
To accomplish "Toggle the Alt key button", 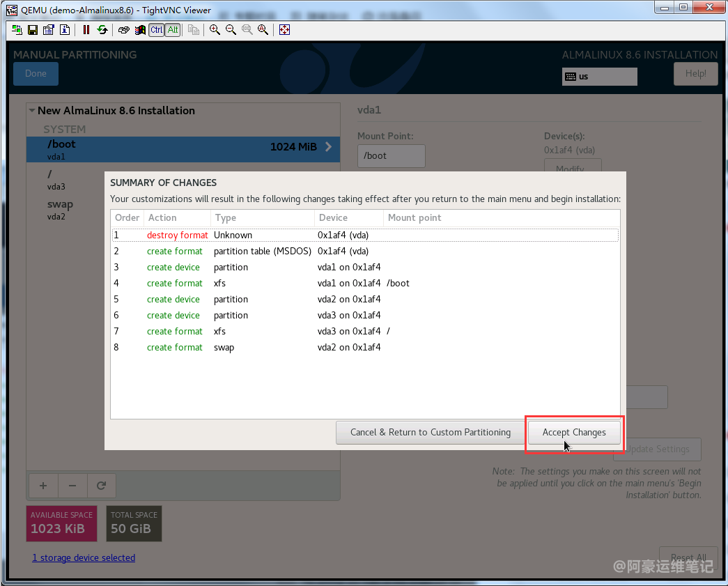I will coord(173,30).
